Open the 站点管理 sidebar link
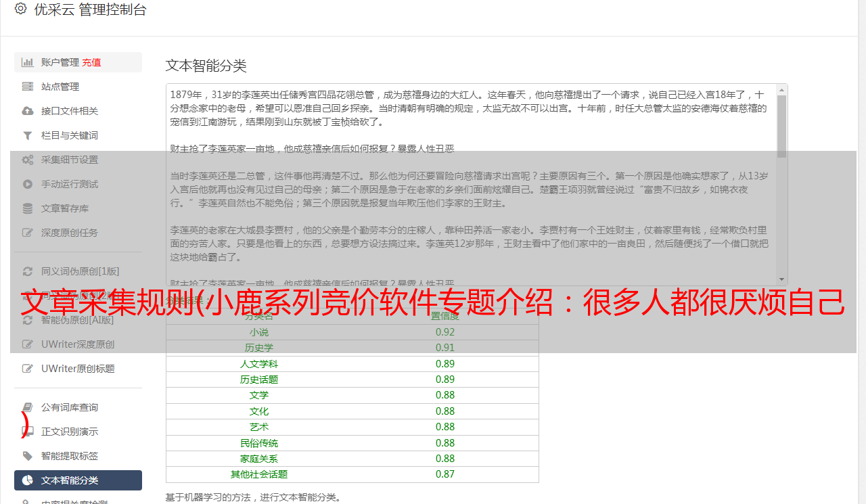Image resolution: width=866 pixels, height=504 pixels. pos(60,87)
